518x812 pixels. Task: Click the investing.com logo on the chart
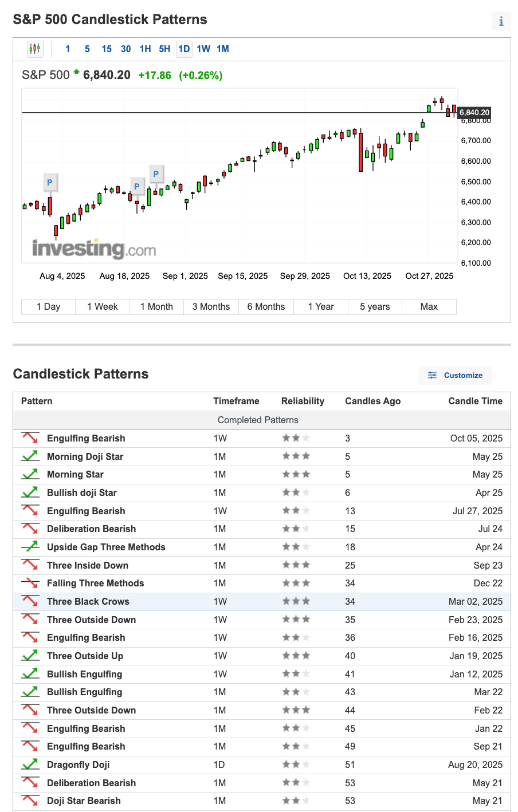(94, 249)
